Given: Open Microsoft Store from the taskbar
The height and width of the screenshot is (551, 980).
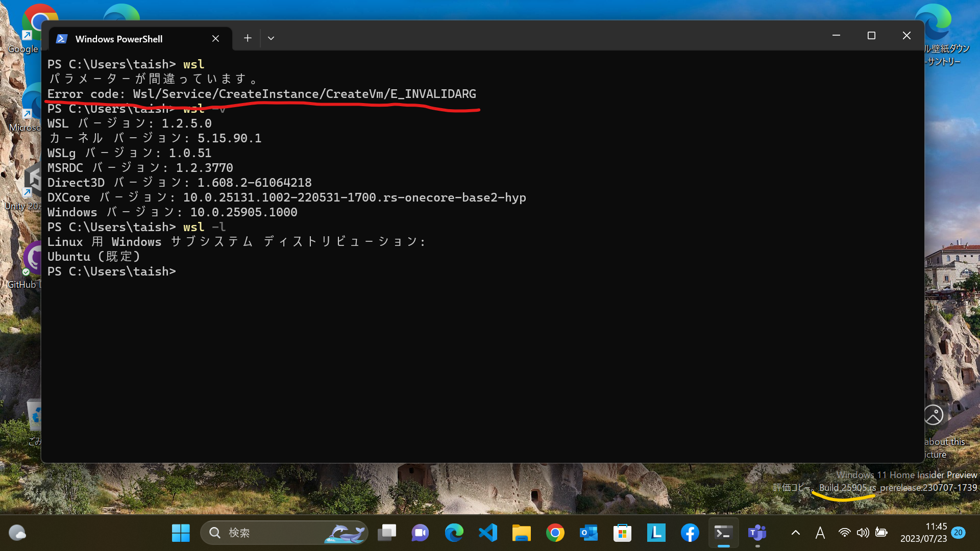Looking at the screenshot, I should 622,533.
